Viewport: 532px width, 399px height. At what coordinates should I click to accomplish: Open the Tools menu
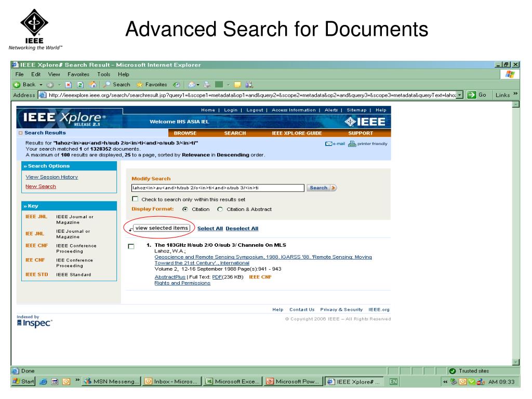pos(103,74)
